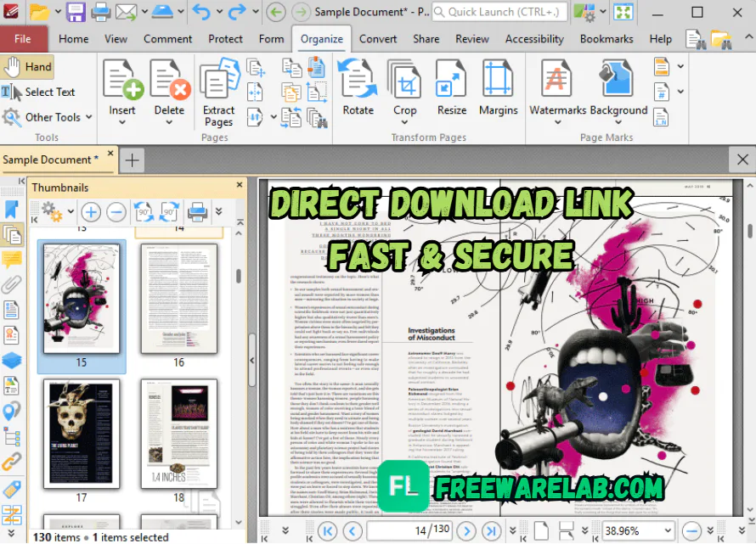This screenshot has width=756, height=544.
Task: Expand the Background dropdown arrow
Action: (x=618, y=122)
